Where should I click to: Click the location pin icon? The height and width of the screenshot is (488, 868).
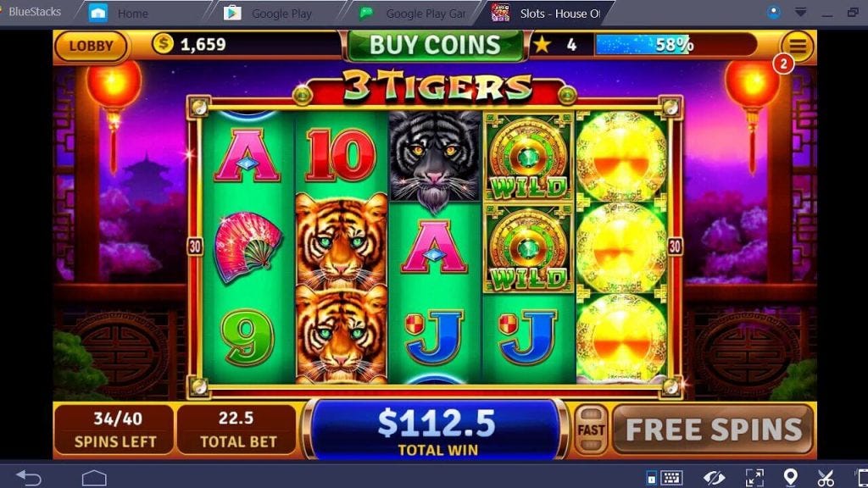[x=791, y=478]
